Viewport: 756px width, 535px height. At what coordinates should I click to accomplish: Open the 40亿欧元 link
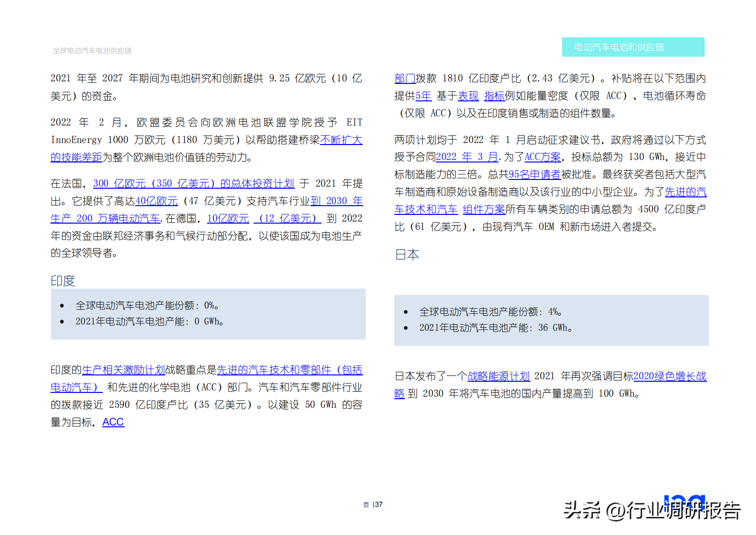(x=157, y=201)
